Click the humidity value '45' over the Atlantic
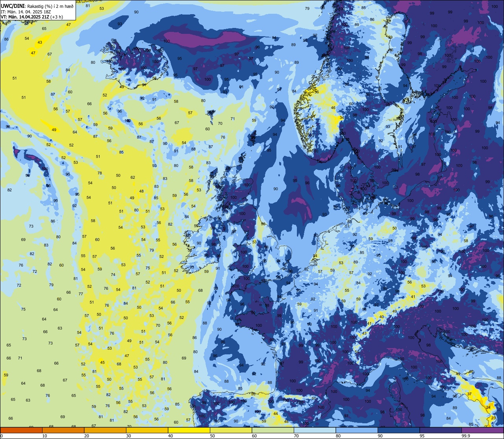The height and width of the screenshot is (439, 504). 102,362
